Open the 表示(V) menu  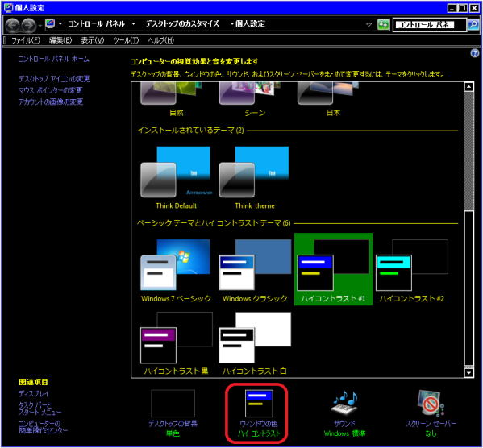[x=93, y=40]
